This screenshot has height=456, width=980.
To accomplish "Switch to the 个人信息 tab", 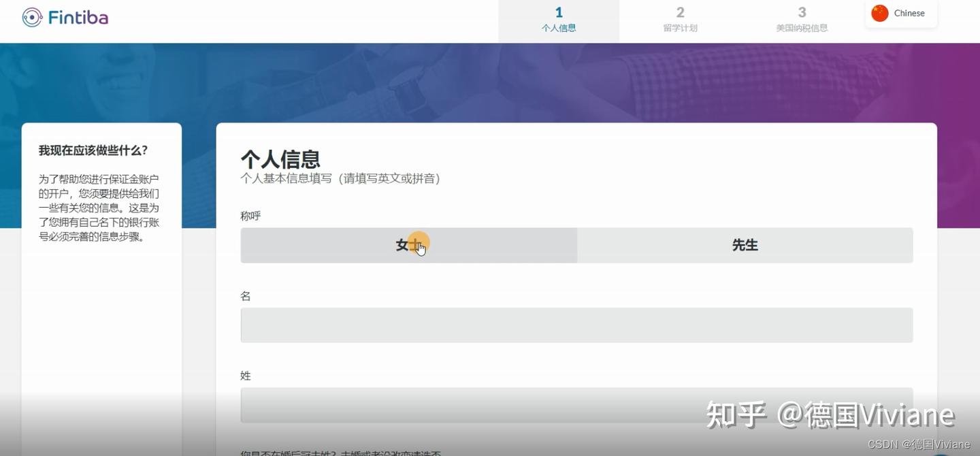I will (x=559, y=20).
